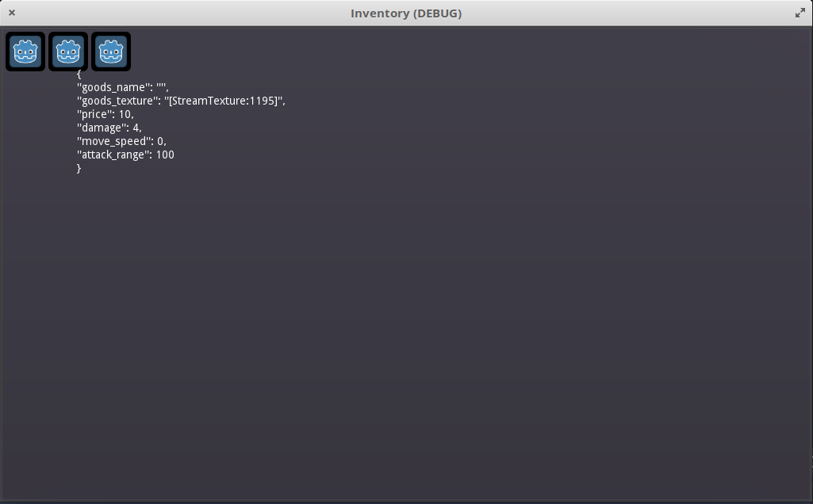813x504 pixels.
Task: Click the opening brace of the JSON block
Action: 78,74
